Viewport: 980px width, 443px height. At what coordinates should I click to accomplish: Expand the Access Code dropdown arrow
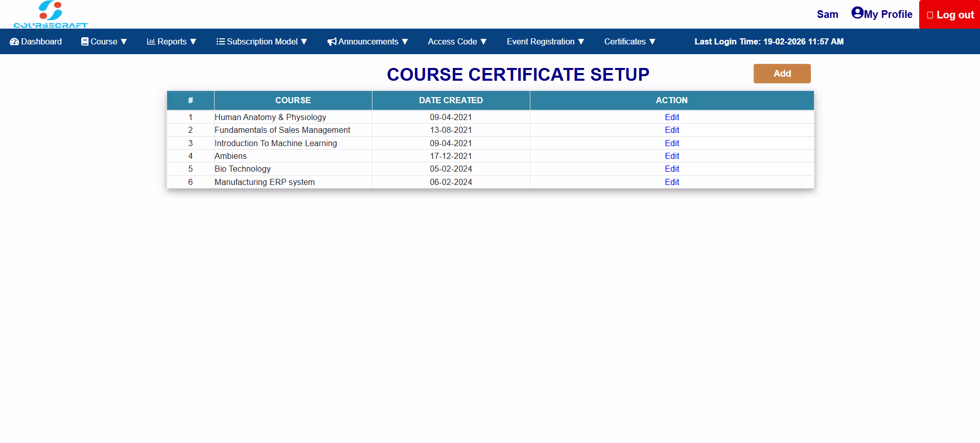pyautogui.click(x=483, y=42)
